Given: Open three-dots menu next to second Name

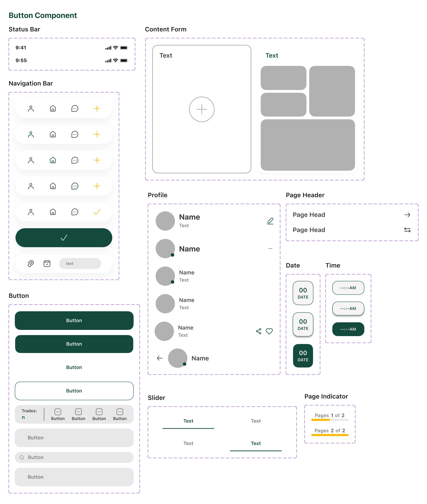Looking at the screenshot, I should tap(270, 249).
